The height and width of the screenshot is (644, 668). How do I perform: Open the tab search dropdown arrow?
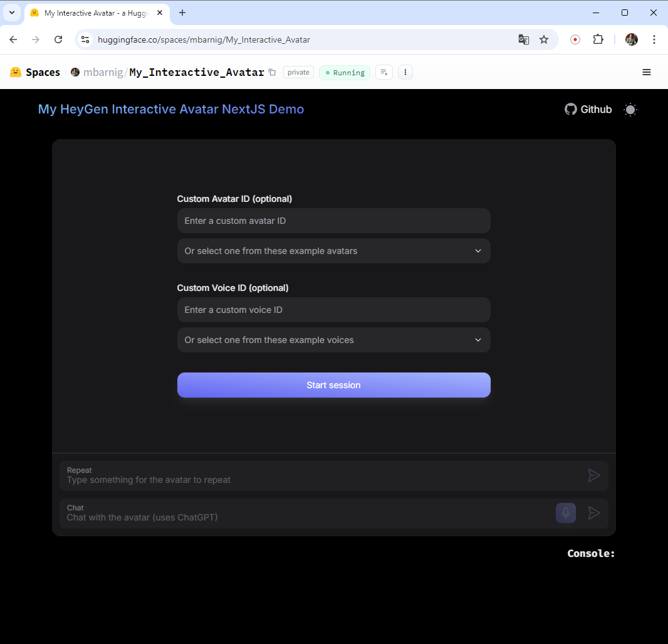tap(12, 13)
